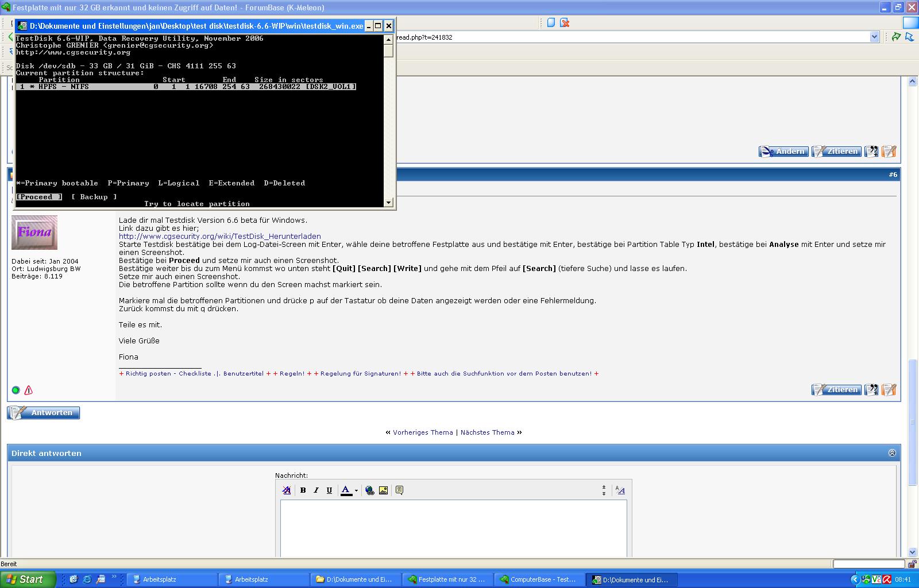
Task: Click page scrollbar down arrow
Action: tap(912, 552)
